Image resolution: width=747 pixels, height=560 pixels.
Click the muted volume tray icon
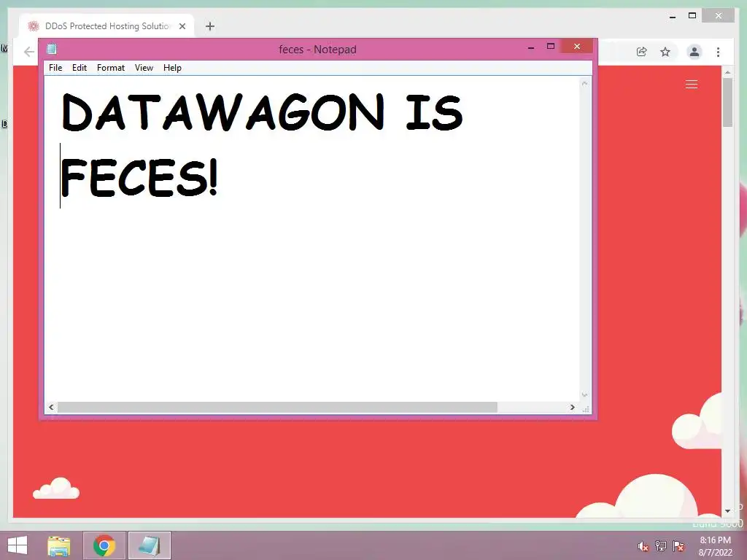click(x=643, y=546)
